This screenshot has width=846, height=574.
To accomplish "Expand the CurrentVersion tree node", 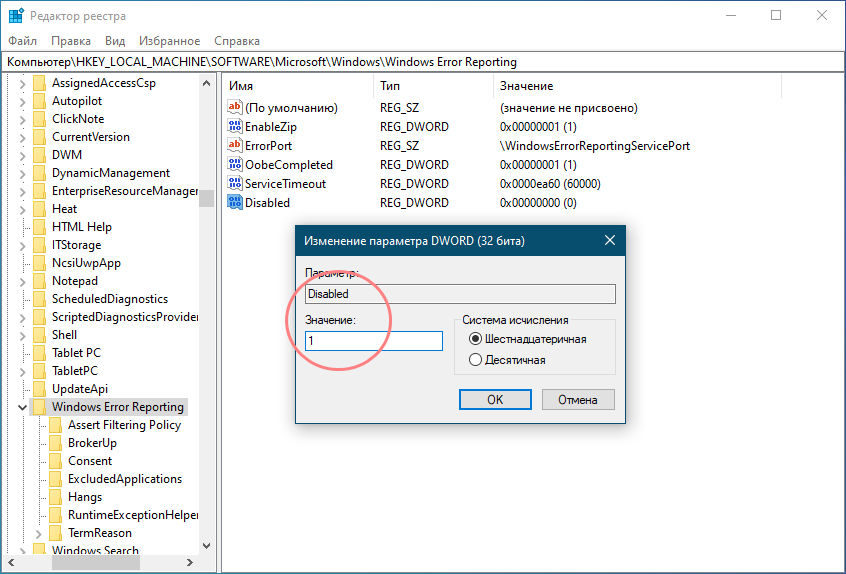I will point(22,137).
